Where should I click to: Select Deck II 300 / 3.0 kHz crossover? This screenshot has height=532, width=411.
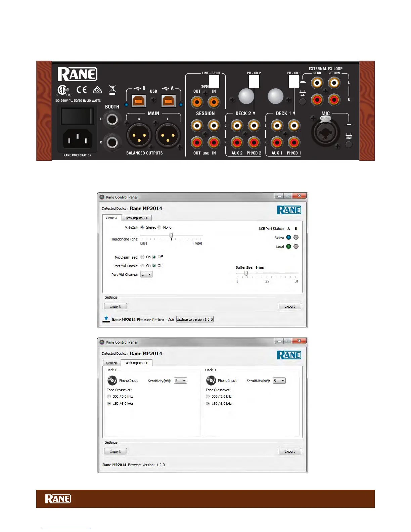coord(208,396)
